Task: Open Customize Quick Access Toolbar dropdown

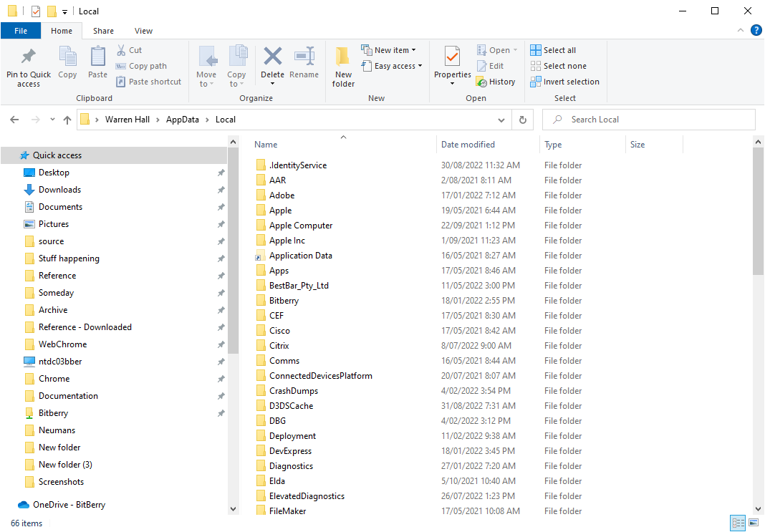Action: [x=64, y=11]
